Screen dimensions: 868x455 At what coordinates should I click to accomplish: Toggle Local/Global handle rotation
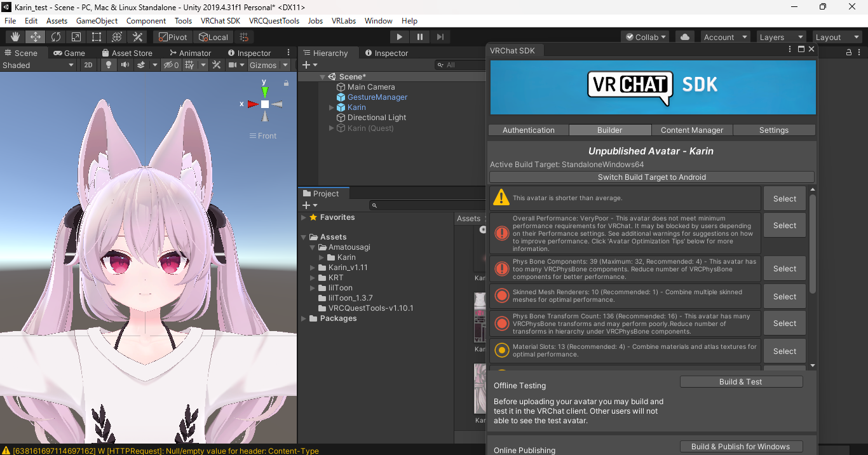[x=213, y=37]
